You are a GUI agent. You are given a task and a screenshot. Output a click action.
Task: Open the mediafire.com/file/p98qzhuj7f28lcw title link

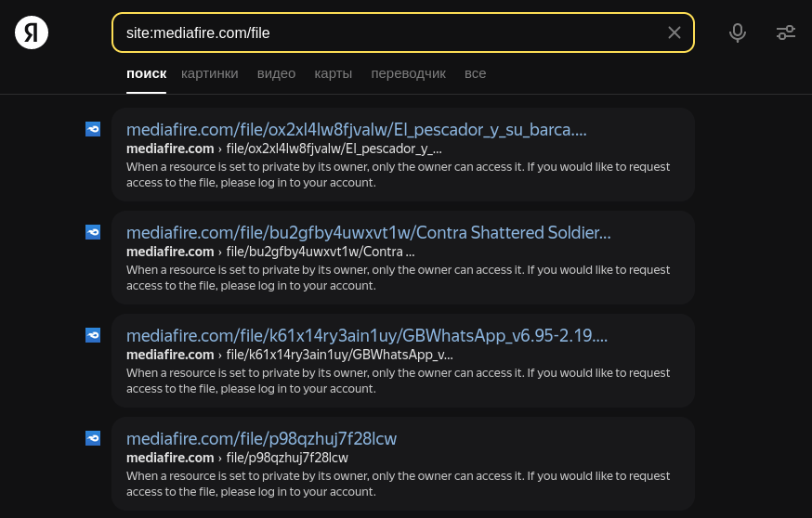261,438
